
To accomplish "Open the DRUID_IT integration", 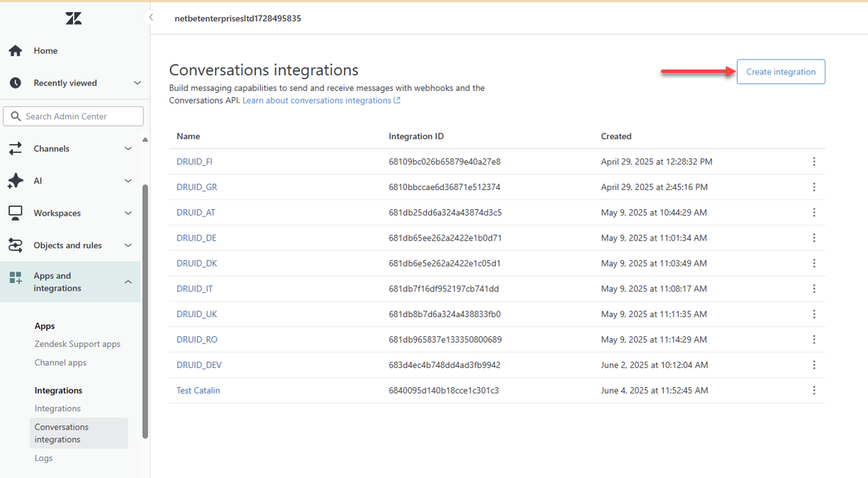I will coord(194,289).
